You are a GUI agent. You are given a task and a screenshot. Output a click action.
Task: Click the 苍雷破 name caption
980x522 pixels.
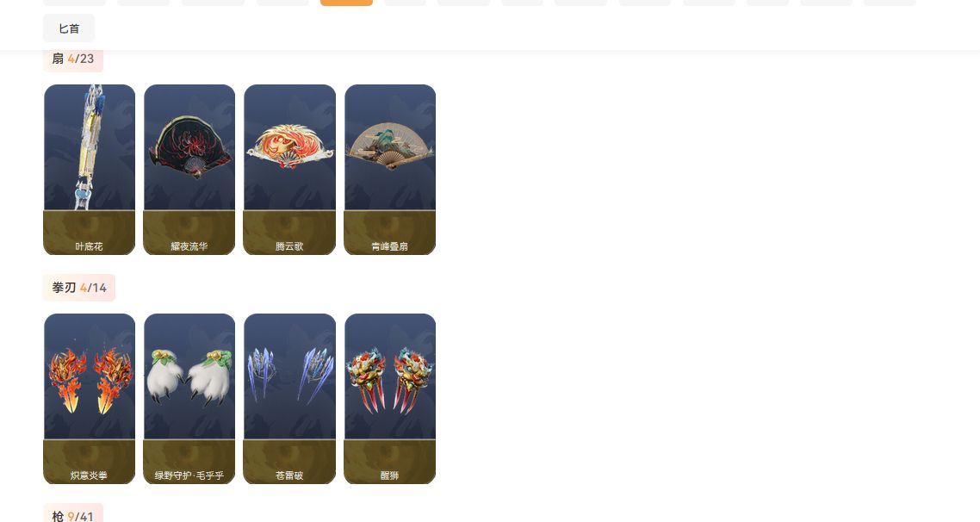pyautogui.click(x=289, y=475)
